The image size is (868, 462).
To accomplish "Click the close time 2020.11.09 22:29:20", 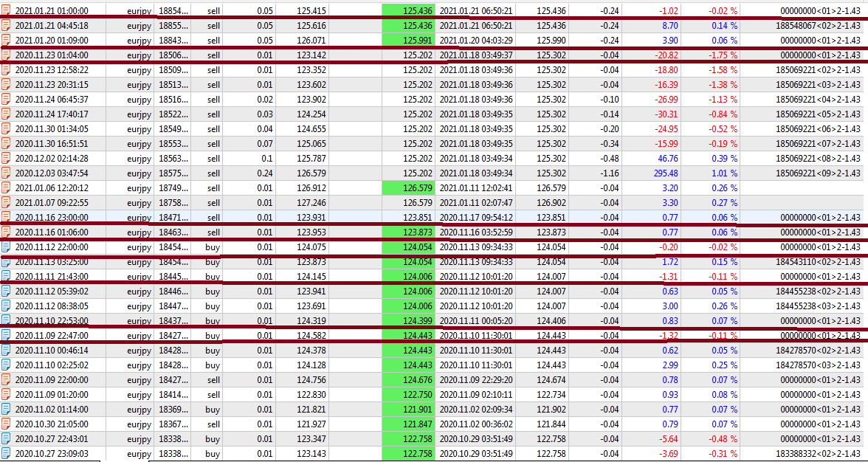I will point(476,379).
